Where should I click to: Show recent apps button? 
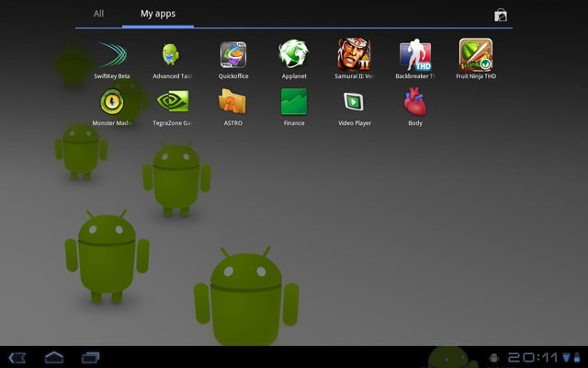pos(90,358)
